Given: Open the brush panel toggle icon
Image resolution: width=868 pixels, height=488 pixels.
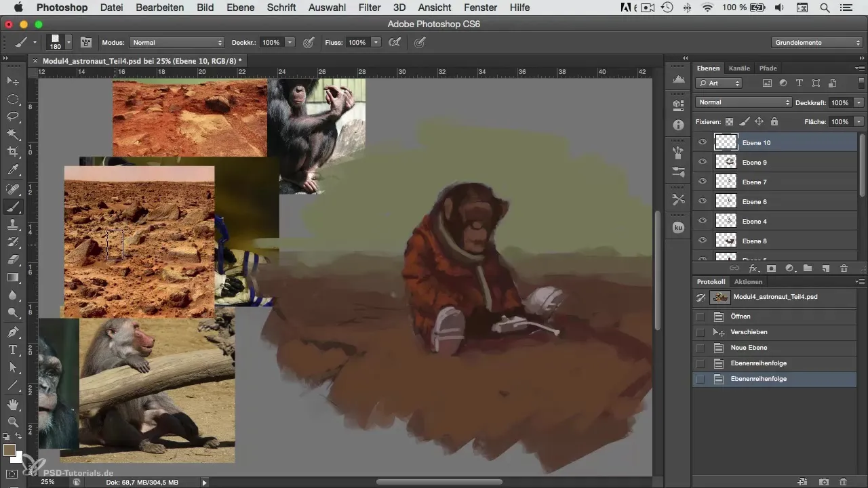Looking at the screenshot, I should [x=86, y=42].
